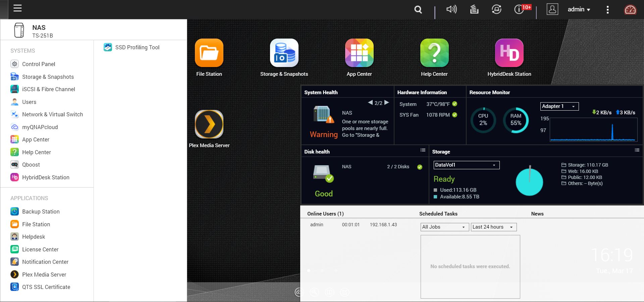Open volume control speaker icon
This screenshot has width=644, height=302.
pos(451,9)
